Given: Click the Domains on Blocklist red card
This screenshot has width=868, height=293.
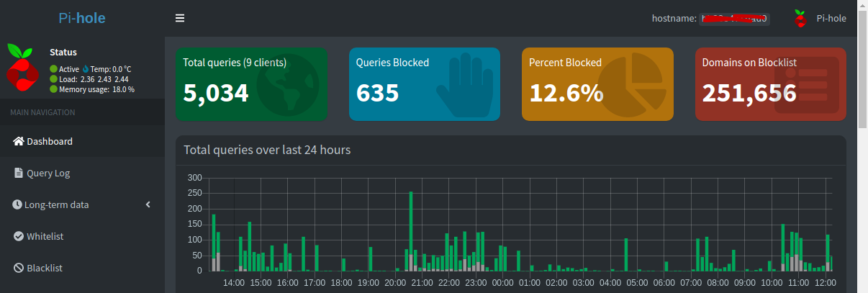Looking at the screenshot, I should point(770,84).
